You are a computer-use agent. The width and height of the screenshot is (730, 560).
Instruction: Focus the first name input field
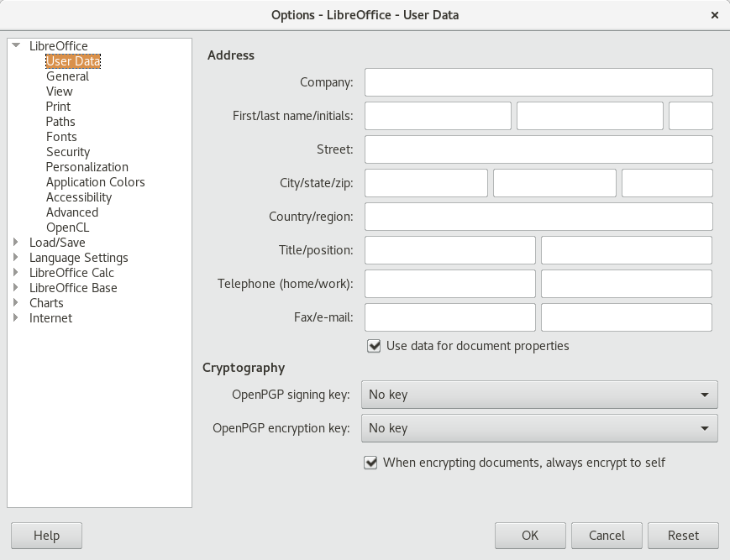click(x=438, y=116)
